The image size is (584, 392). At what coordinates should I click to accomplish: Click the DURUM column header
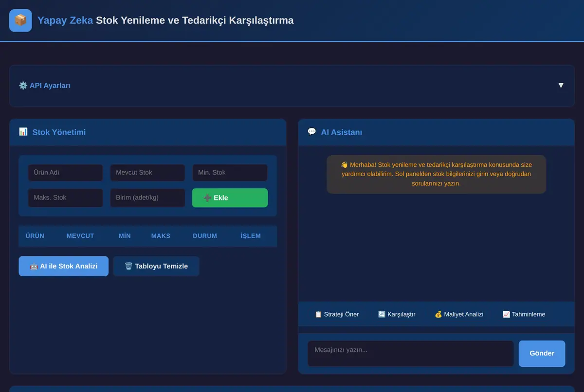pos(205,236)
